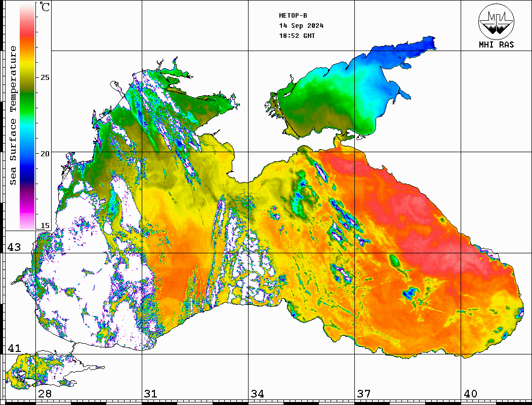The image size is (532, 405).
Task: Click the MHI RAS logo emblem
Action: tap(497, 21)
